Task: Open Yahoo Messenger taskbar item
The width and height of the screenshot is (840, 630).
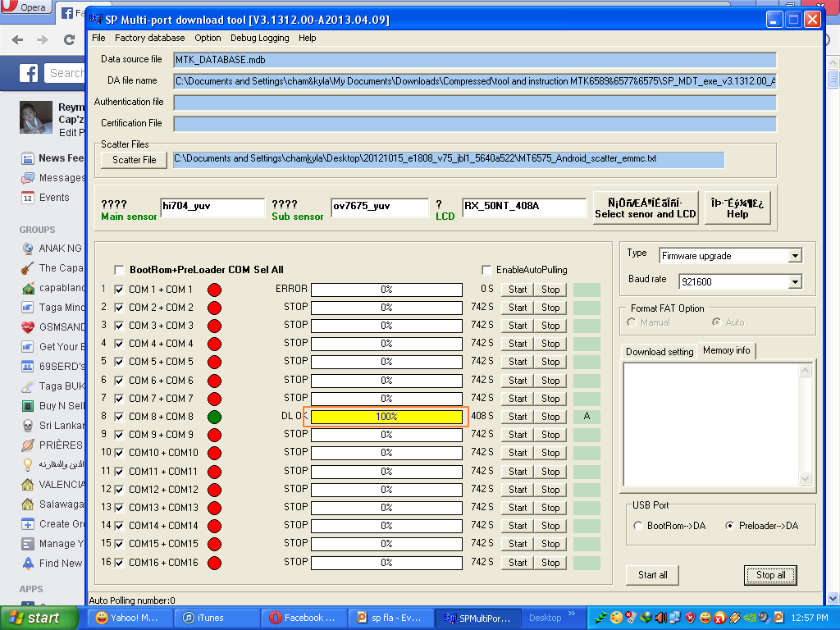Action: click(x=126, y=618)
